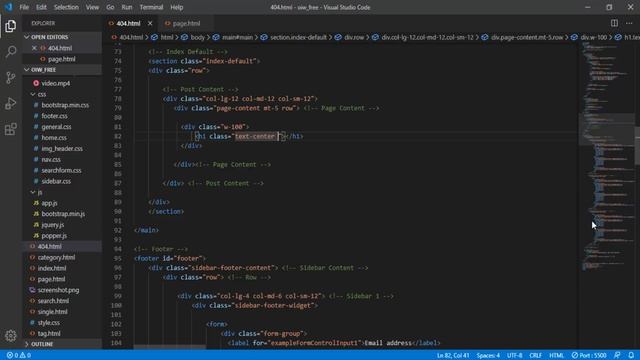Close 404.html in Open Editors list
The height and width of the screenshot is (360, 640).
34,48
